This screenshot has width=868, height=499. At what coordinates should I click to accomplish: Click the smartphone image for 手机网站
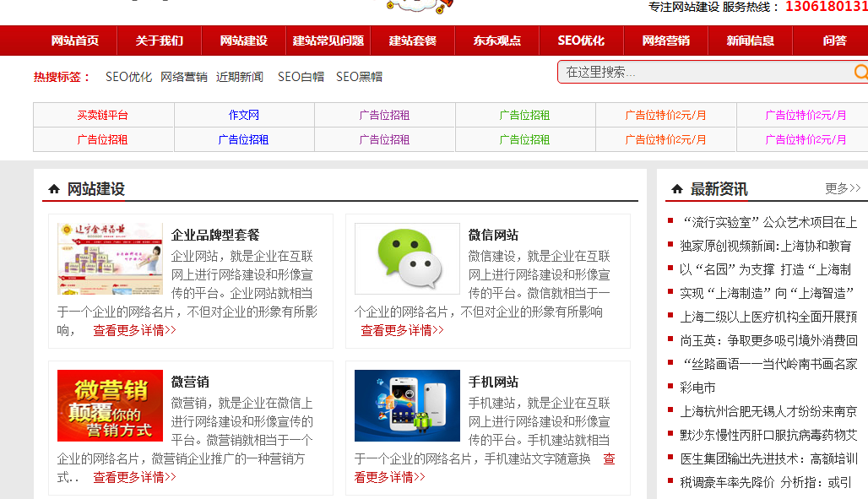point(407,405)
